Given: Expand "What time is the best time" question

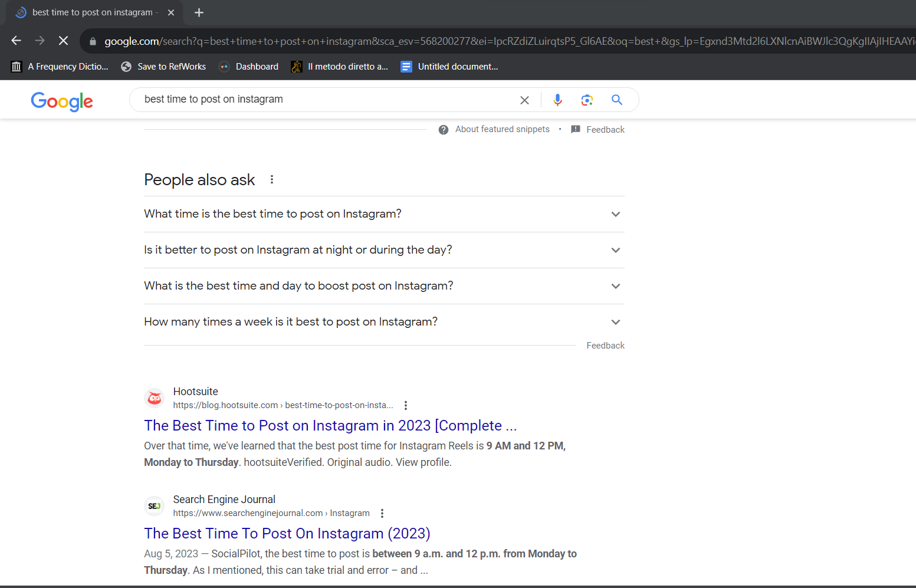Looking at the screenshot, I should pyautogui.click(x=384, y=214).
